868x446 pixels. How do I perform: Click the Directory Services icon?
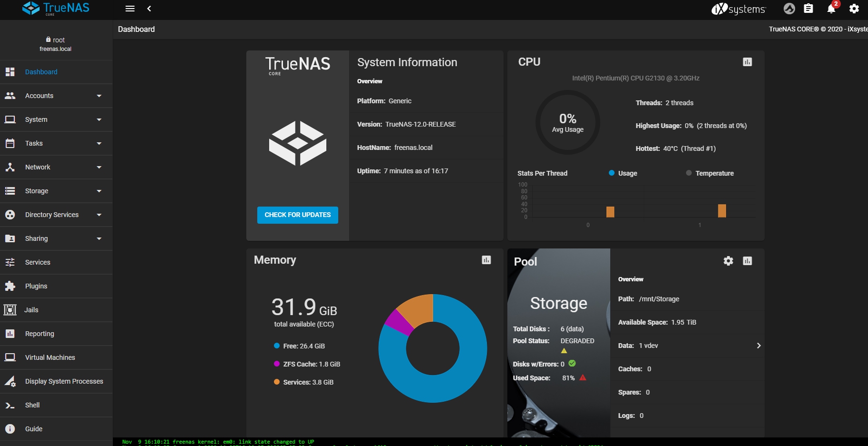point(10,215)
